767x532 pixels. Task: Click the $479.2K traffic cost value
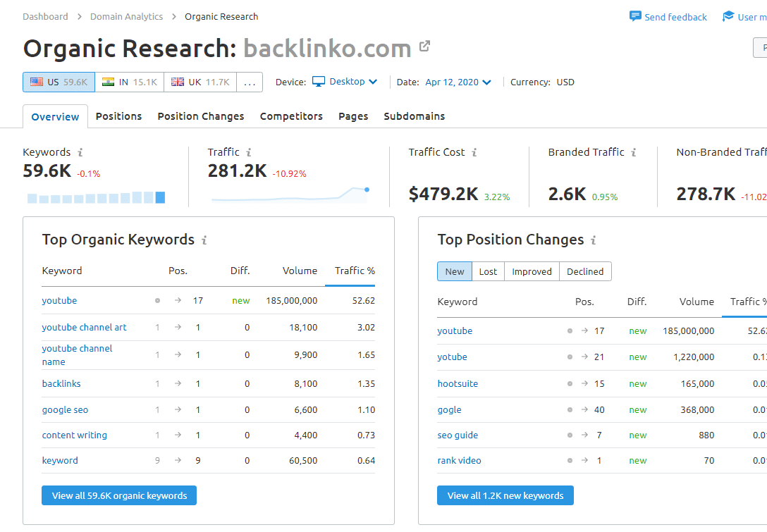click(443, 194)
